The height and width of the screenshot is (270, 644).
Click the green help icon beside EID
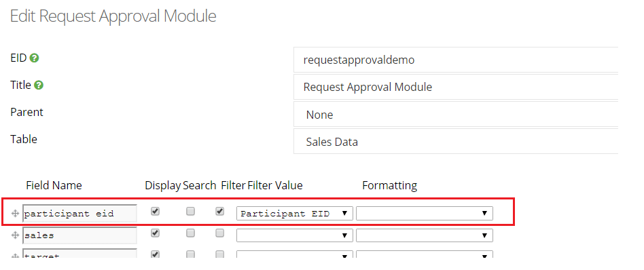pos(35,58)
